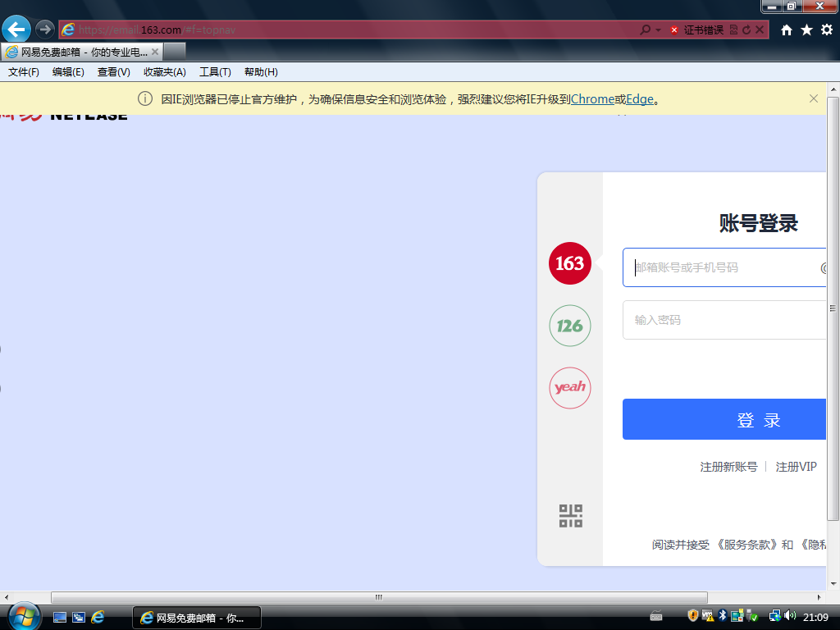840x630 pixels.
Task: Click the Show Desktop quick launch icon
Action: tap(59, 617)
